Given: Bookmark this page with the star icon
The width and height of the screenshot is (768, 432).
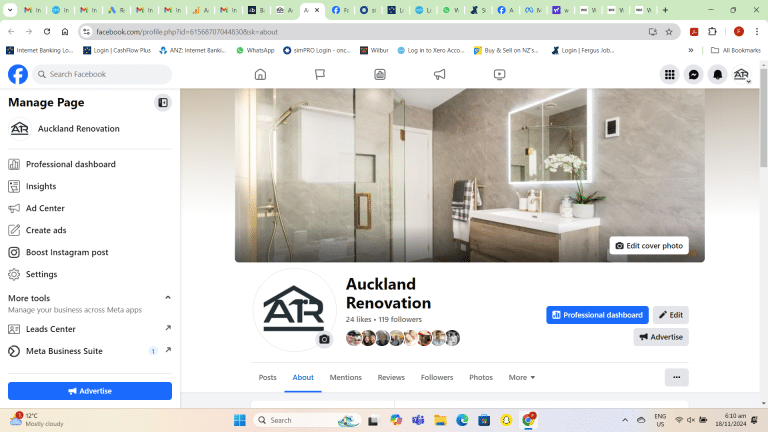Looking at the screenshot, I should point(669,31).
